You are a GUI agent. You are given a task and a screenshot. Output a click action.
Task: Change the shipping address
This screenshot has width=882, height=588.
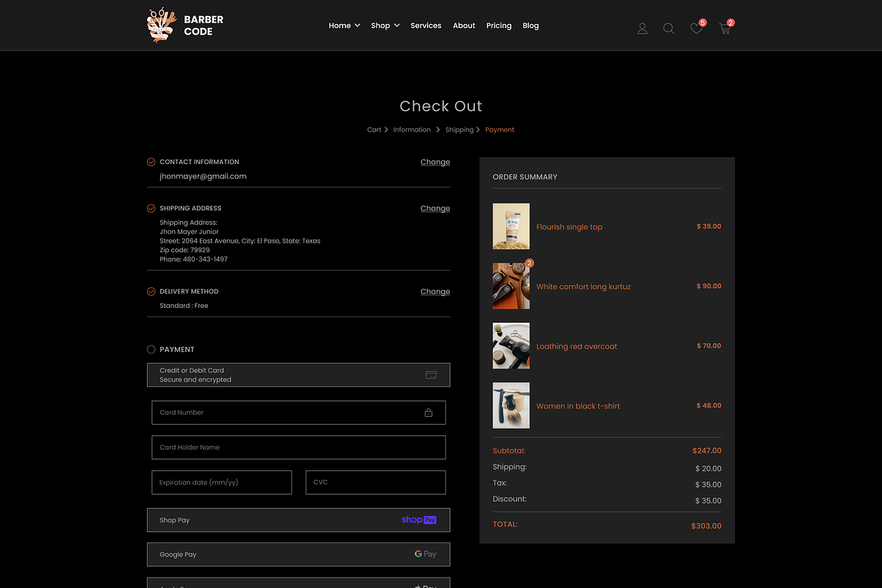pos(435,208)
